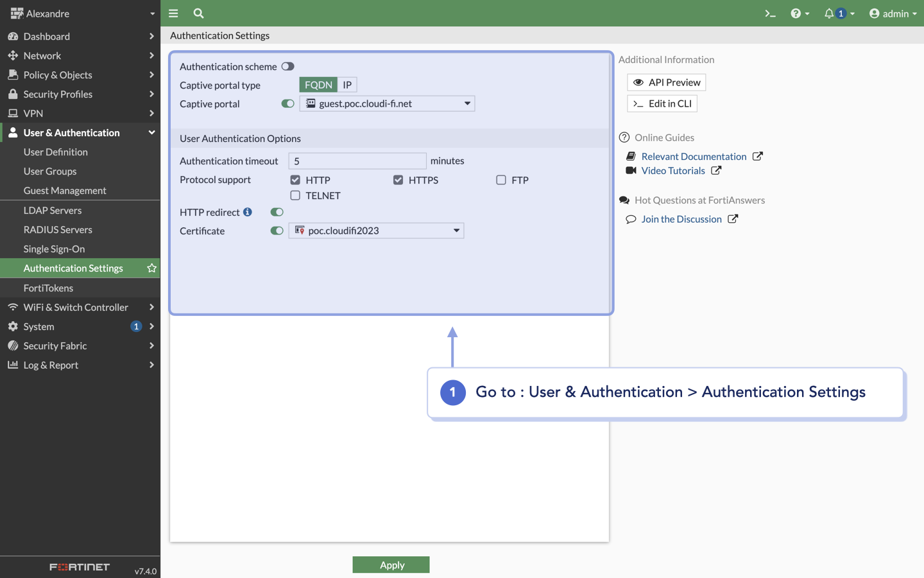Click the hamburger menu icon
Viewport: 924px width, 578px height.
173,13
